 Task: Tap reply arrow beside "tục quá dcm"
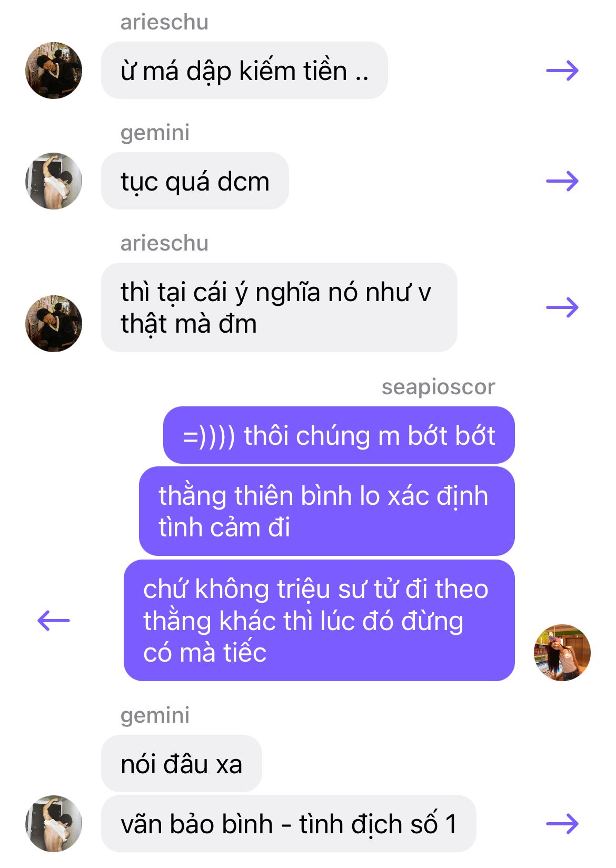562,181
